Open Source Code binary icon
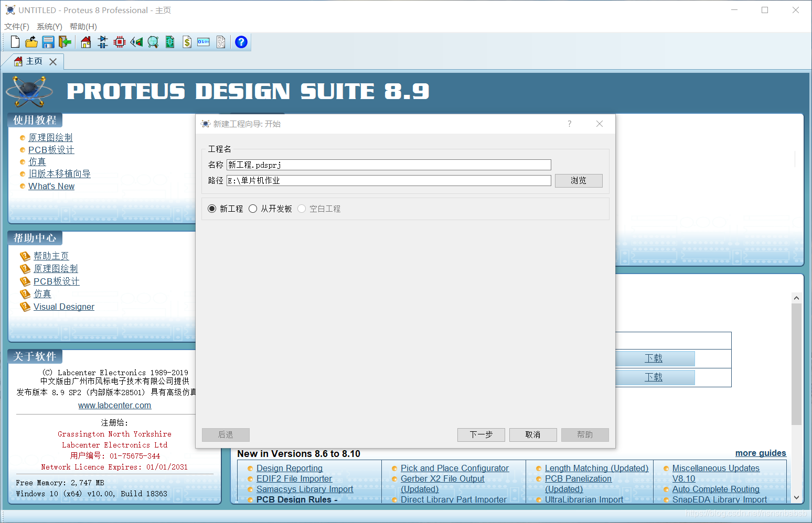812x523 pixels. click(x=204, y=42)
